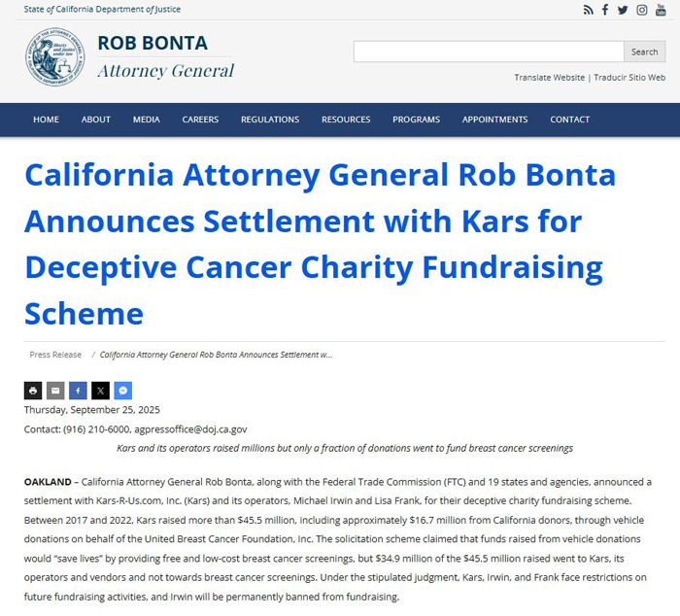Click the Translate Website link
The image size is (680, 616).
(x=550, y=77)
